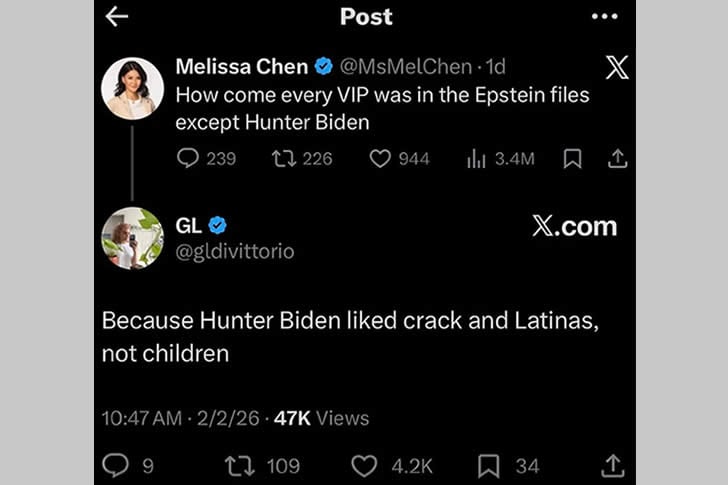The width and height of the screenshot is (728, 485).
Task: Open the @MsMelChen handle link
Action: [x=405, y=67]
